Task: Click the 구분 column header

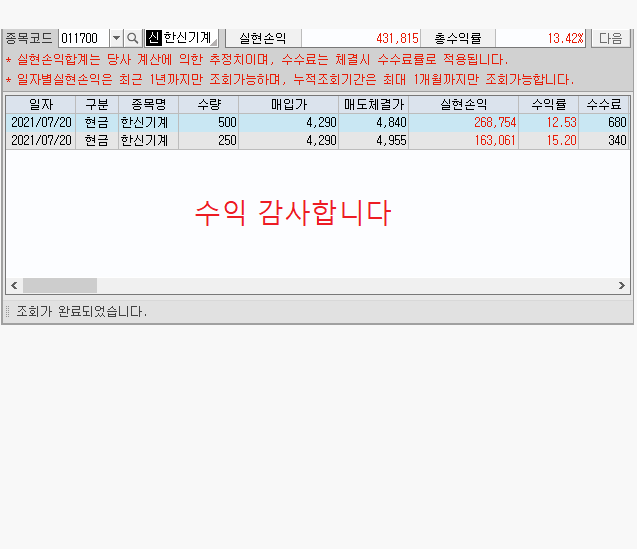Action: (x=97, y=105)
